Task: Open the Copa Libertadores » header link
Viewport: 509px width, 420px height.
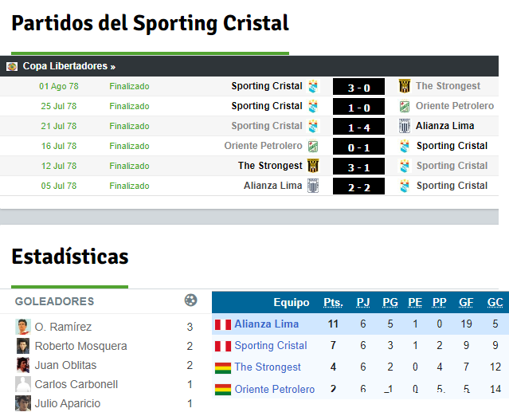Action: pyautogui.click(x=69, y=66)
